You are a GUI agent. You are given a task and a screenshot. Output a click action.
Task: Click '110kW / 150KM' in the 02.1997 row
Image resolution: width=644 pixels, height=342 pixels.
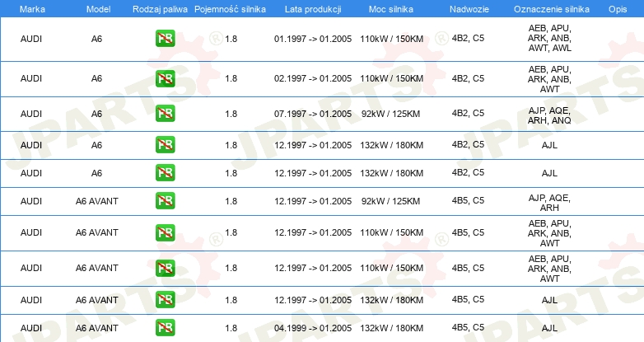point(391,78)
